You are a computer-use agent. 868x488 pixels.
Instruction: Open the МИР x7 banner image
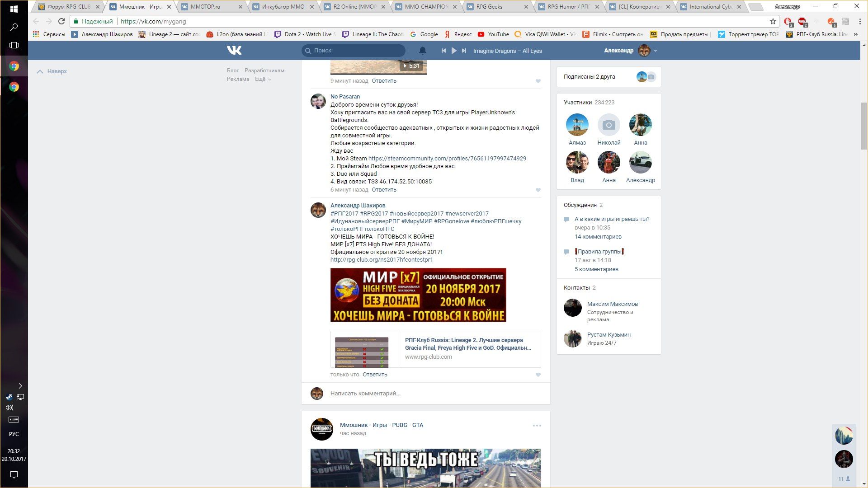tap(418, 295)
